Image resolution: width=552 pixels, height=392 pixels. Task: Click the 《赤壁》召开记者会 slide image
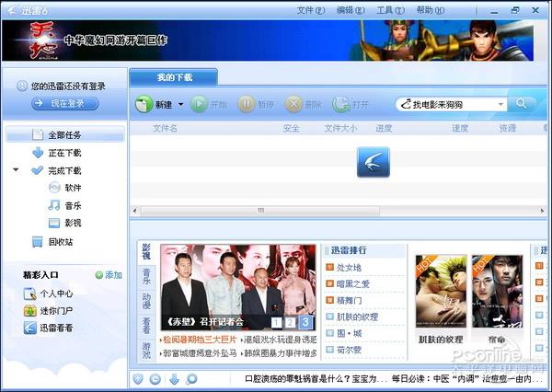coord(238,287)
